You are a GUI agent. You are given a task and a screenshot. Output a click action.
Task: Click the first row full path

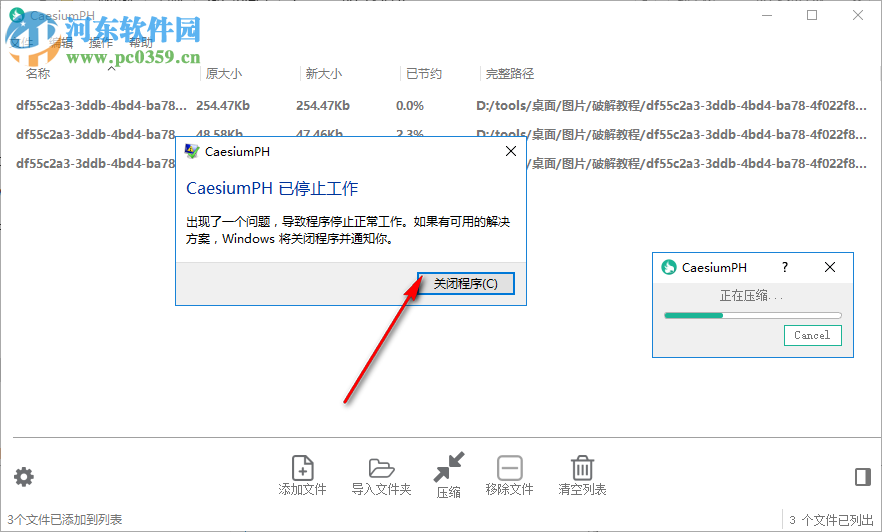pos(672,106)
